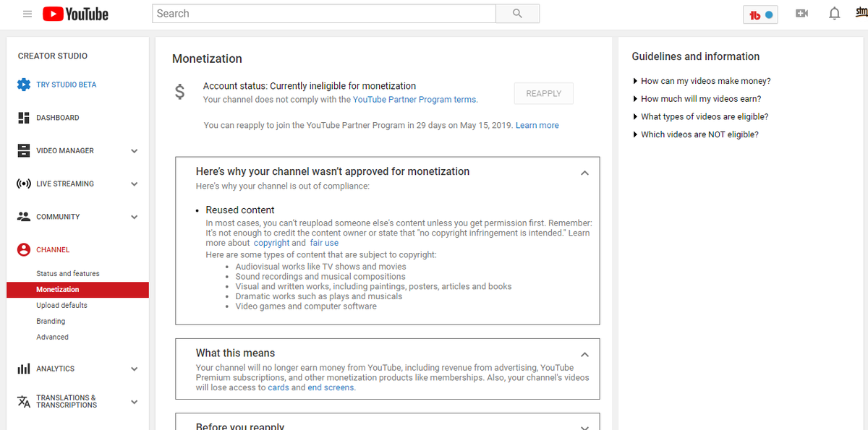This screenshot has width=868, height=430.
Task: Click the Monetization page heading
Action: click(207, 59)
